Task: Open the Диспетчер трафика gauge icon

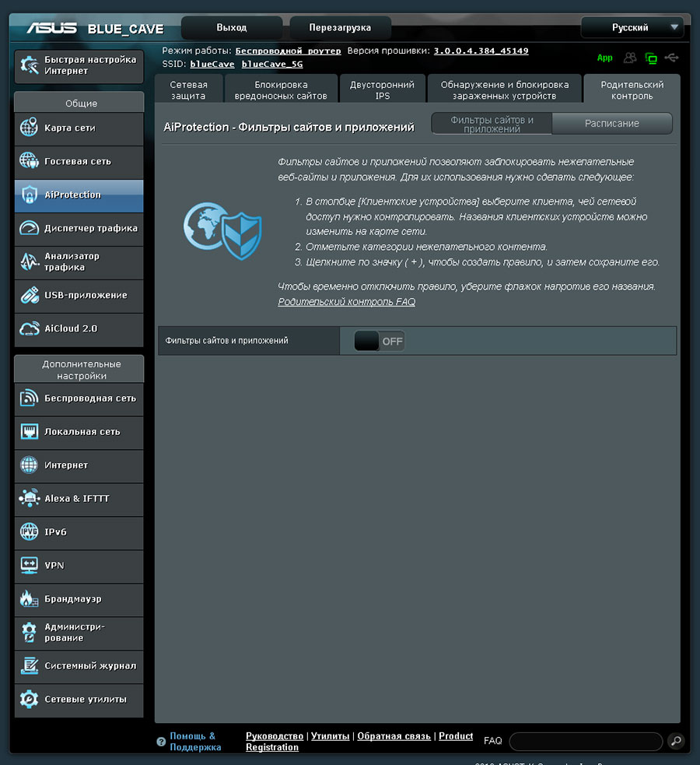Action: tap(30, 228)
